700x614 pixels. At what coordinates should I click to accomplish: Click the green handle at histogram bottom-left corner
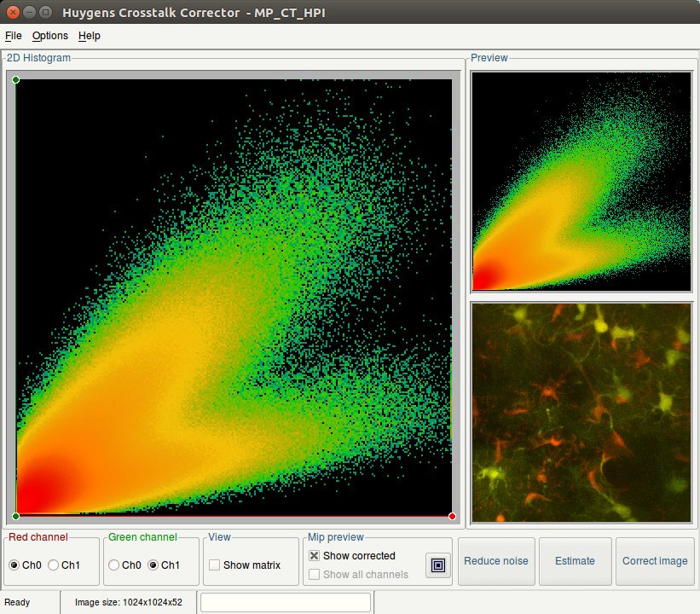(16, 516)
